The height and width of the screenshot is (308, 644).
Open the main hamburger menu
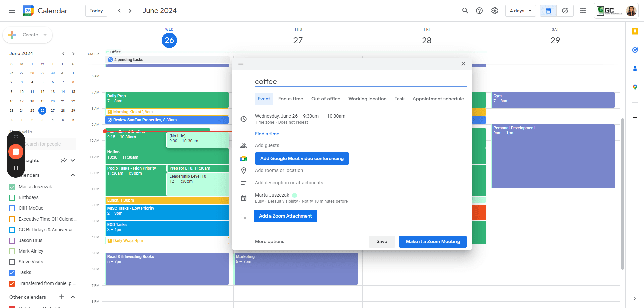12,11
